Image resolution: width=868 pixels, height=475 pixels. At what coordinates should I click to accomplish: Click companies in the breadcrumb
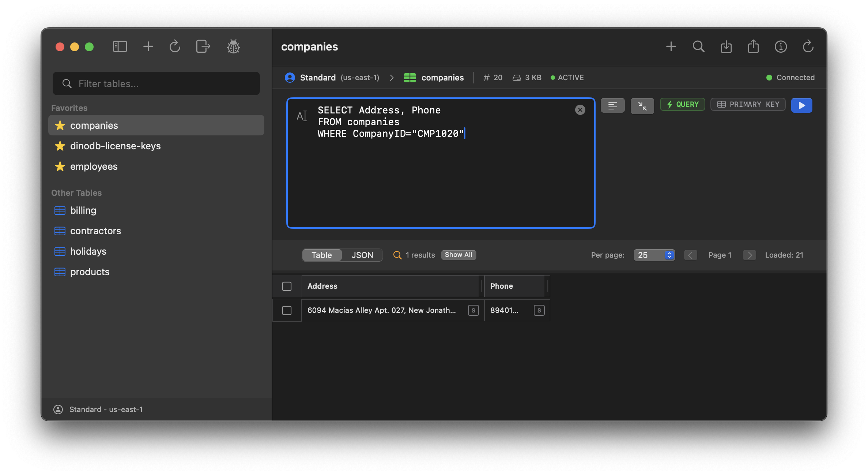(x=442, y=78)
